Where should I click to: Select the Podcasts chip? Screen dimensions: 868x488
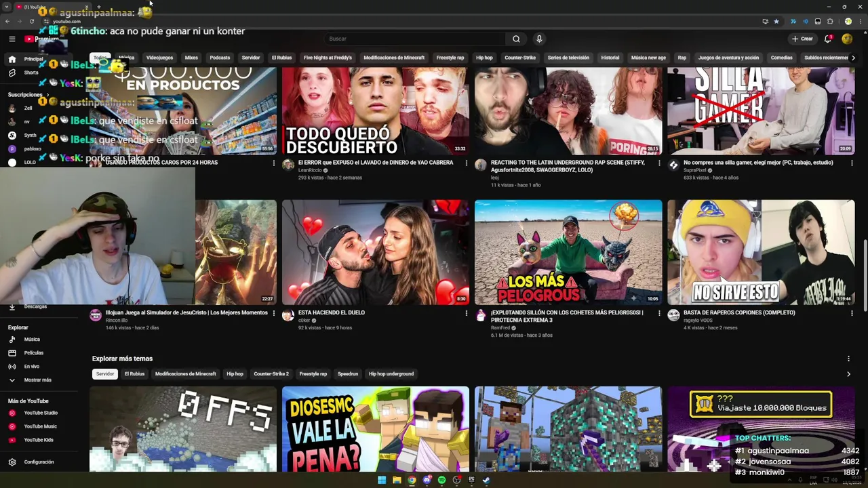[220, 58]
